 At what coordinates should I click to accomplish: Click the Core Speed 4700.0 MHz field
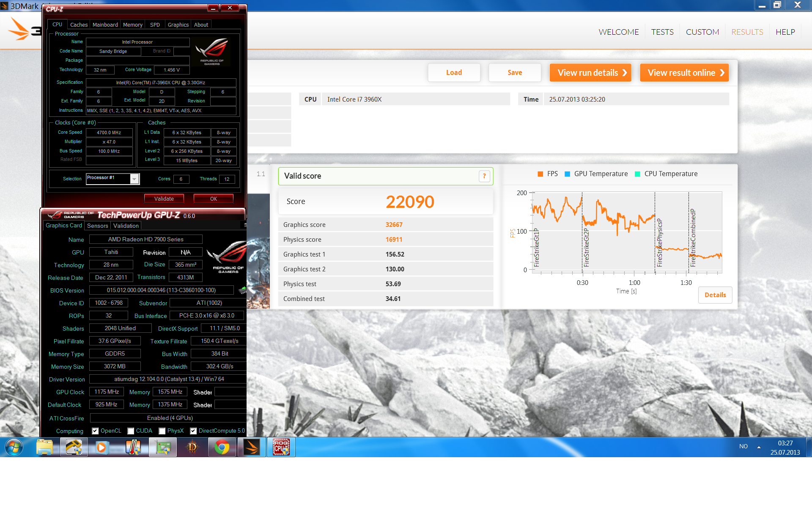(x=109, y=133)
